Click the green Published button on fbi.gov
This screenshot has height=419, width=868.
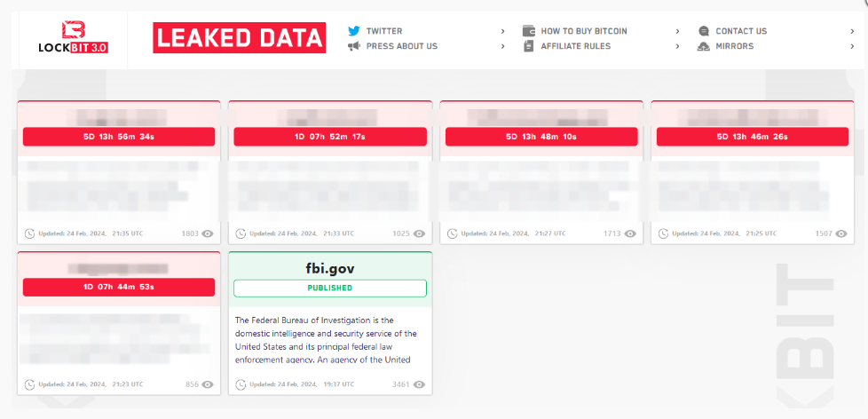coord(330,288)
